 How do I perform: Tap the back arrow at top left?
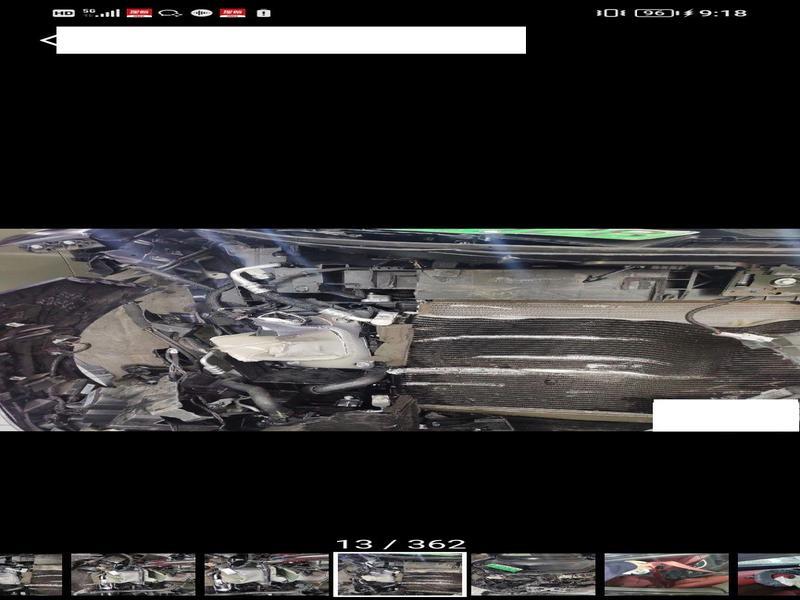tap(47, 40)
